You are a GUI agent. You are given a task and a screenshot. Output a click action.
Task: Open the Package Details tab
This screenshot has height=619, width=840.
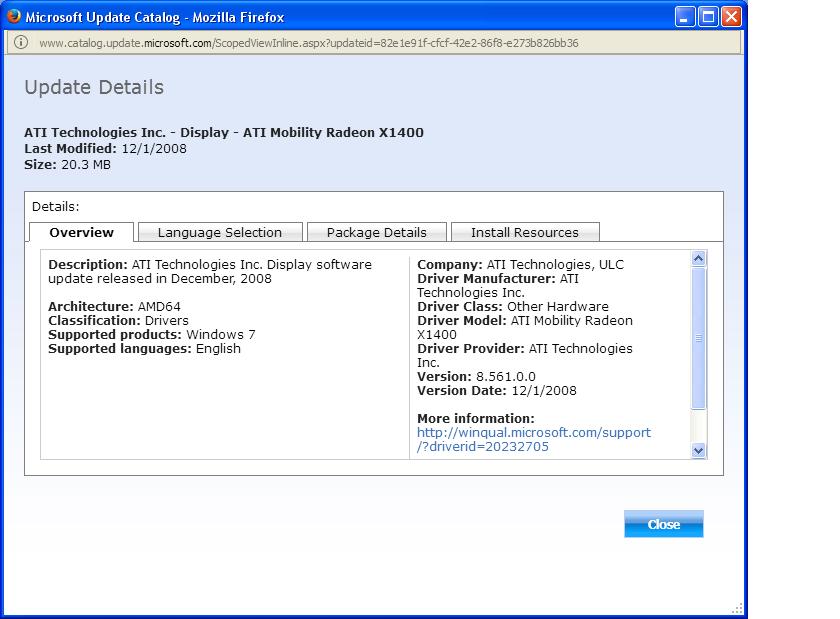377,232
